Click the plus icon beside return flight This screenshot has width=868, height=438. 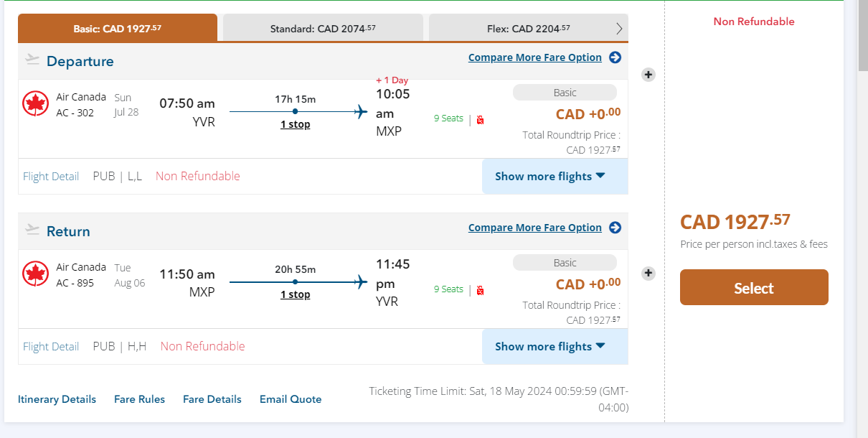pos(648,273)
